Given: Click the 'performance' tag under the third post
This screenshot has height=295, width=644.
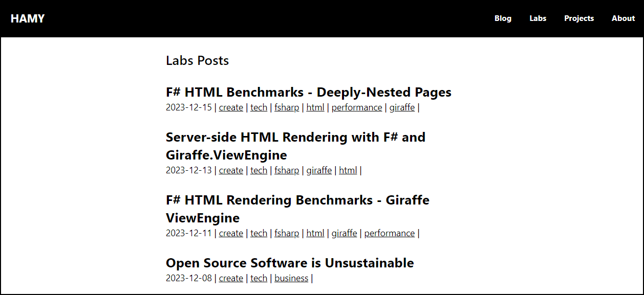Looking at the screenshot, I should 390,233.
